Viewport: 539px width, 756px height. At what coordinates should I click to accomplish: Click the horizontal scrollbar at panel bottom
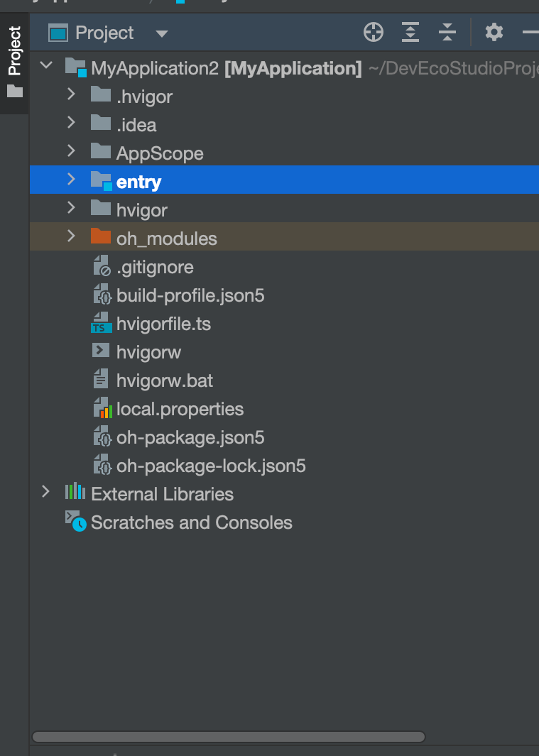pos(227,737)
